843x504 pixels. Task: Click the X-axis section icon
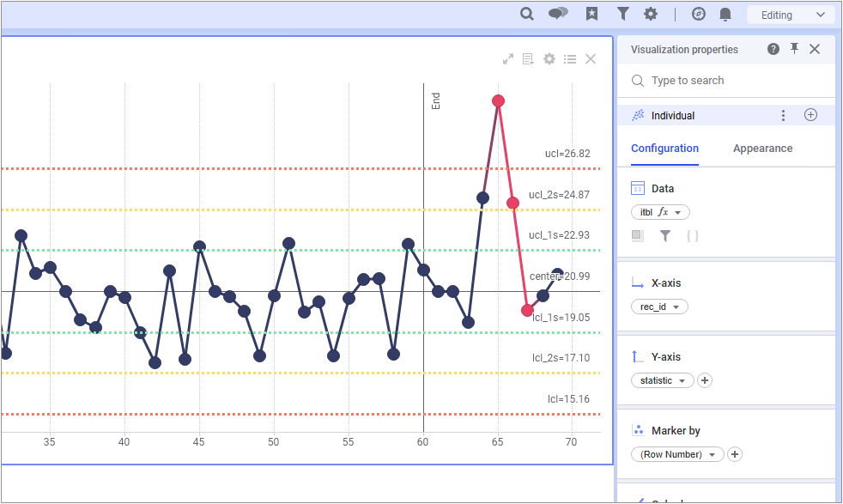[638, 283]
